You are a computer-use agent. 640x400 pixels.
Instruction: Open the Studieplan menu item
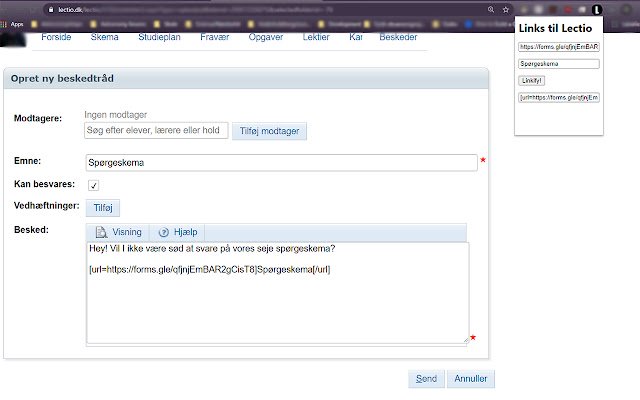pos(159,37)
